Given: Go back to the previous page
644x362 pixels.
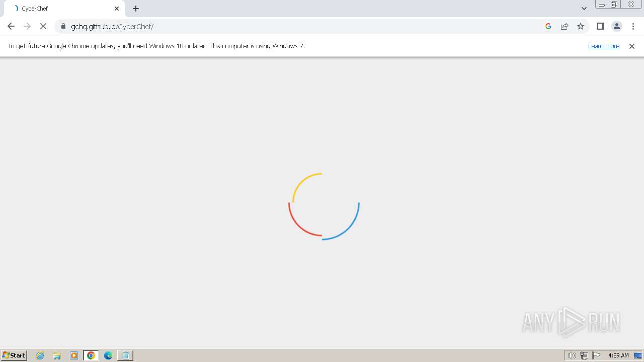Looking at the screenshot, I should 11,26.
